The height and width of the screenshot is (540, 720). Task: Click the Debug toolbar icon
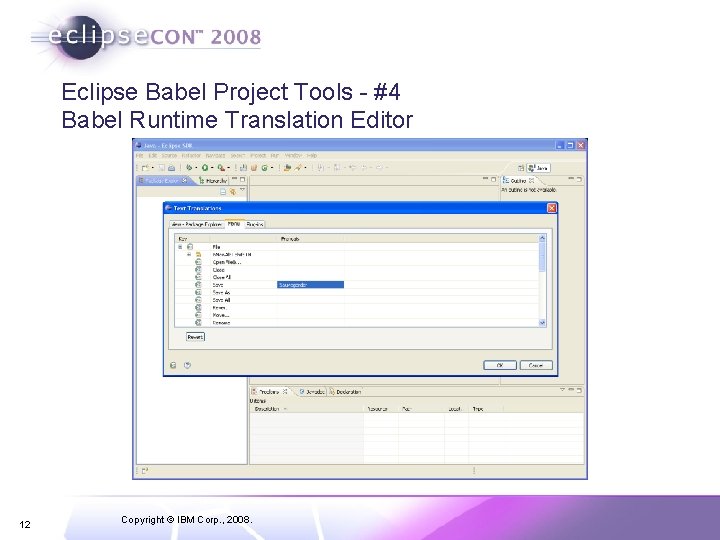189,168
